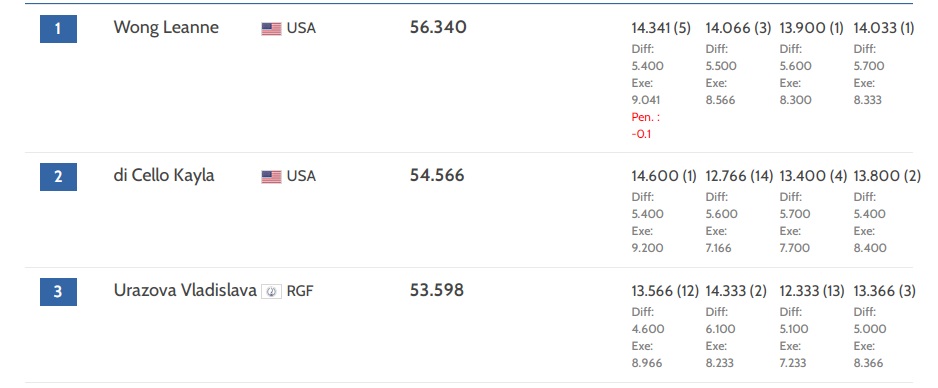Click total score 54.566
This screenshot has width=938, height=388.
437,176
